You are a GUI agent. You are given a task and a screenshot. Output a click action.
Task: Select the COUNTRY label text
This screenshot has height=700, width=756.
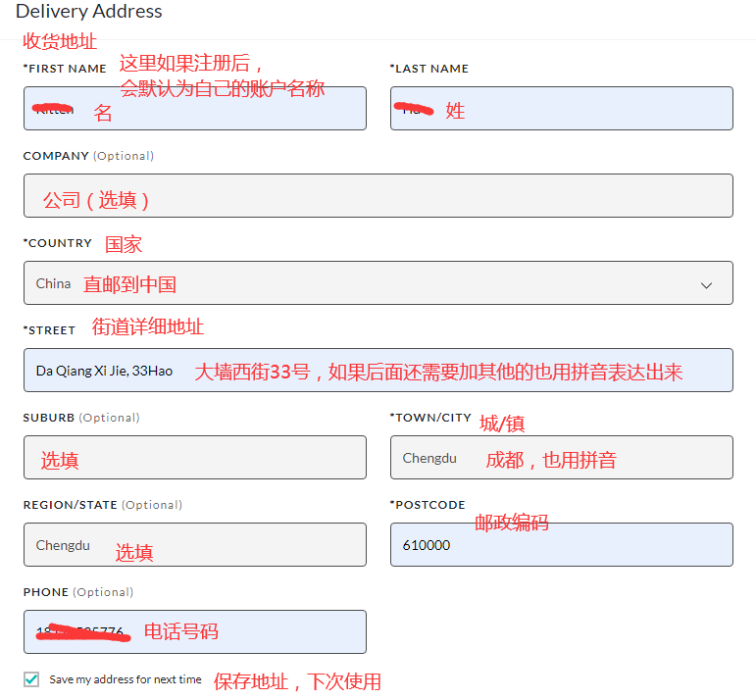coord(58,243)
